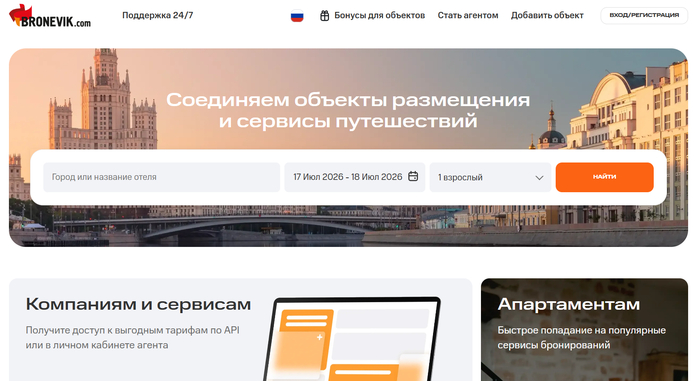Open the 1 взрослый guest selector
The image size is (700, 381).
(x=490, y=177)
